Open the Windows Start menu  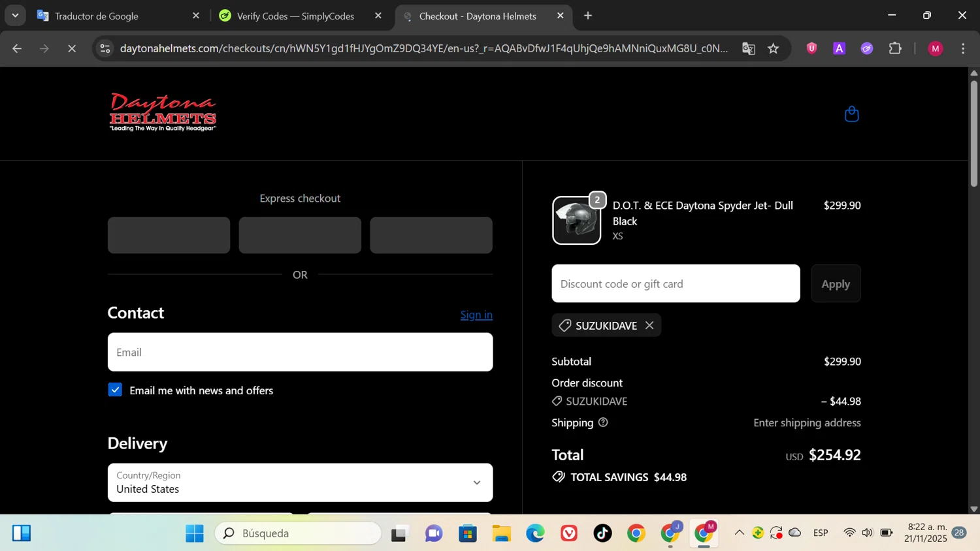[x=195, y=533]
